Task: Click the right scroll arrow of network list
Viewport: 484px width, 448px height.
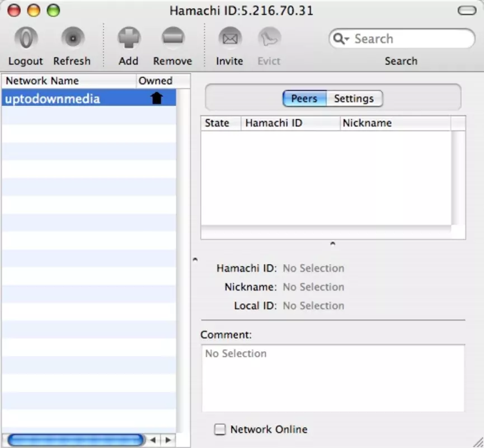Action: pos(168,440)
